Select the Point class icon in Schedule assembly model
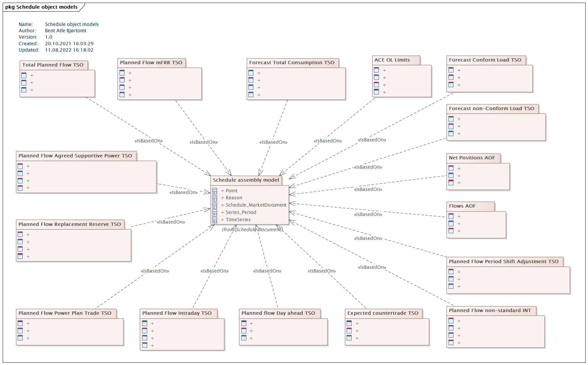588x365 pixels. click(215, 191)
